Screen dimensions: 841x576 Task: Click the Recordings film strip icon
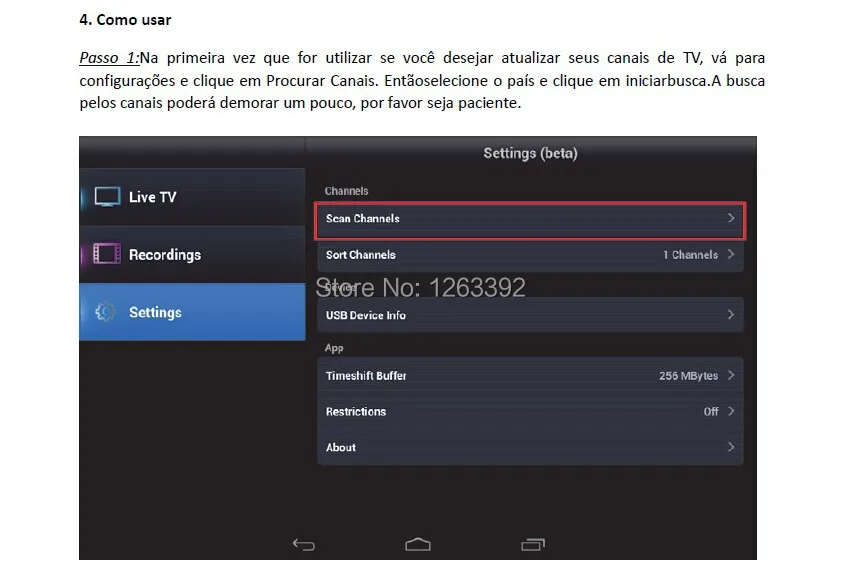[107, 254]
